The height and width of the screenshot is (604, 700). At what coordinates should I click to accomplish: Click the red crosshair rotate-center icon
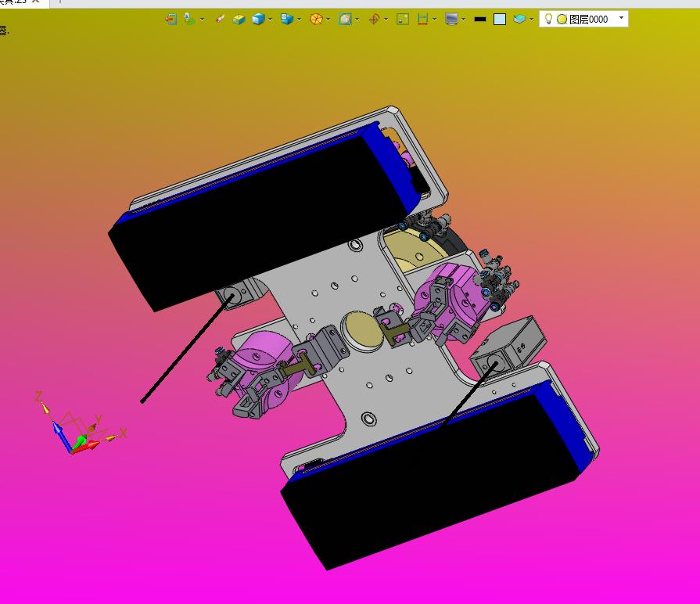pos(374,20)
